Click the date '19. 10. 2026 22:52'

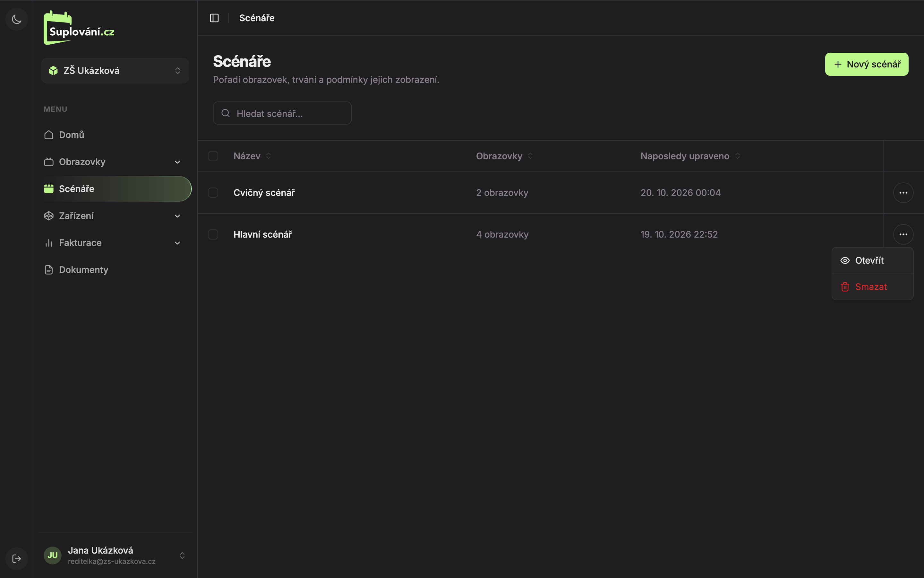(679, 234)
